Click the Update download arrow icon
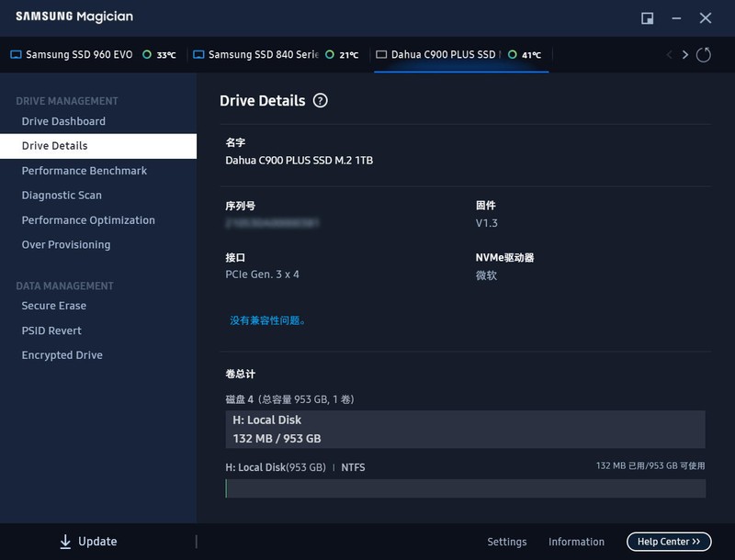The image size is (735, 560). click(x=65, y=542)
